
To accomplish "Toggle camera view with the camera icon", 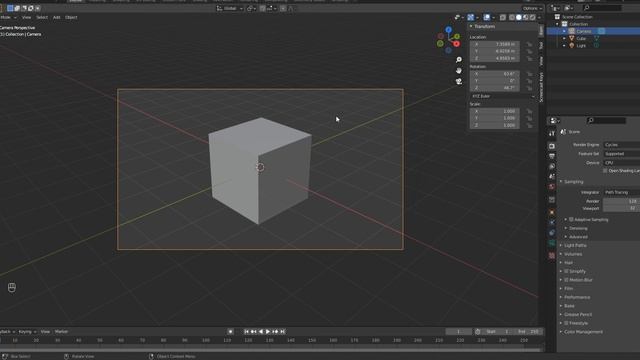I will (x=459, y=82).
